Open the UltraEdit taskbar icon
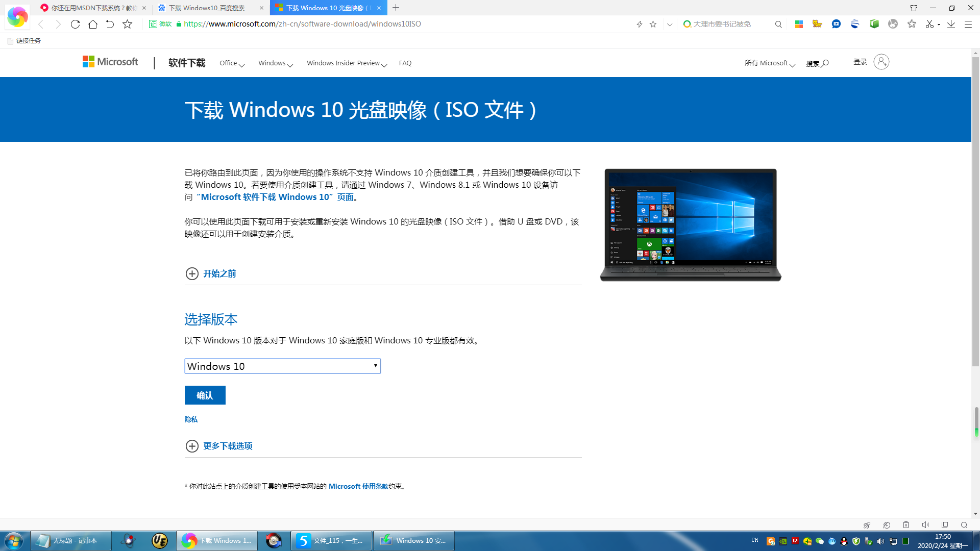This screenshot has width=980, height=551. click(x=160, y=541)
